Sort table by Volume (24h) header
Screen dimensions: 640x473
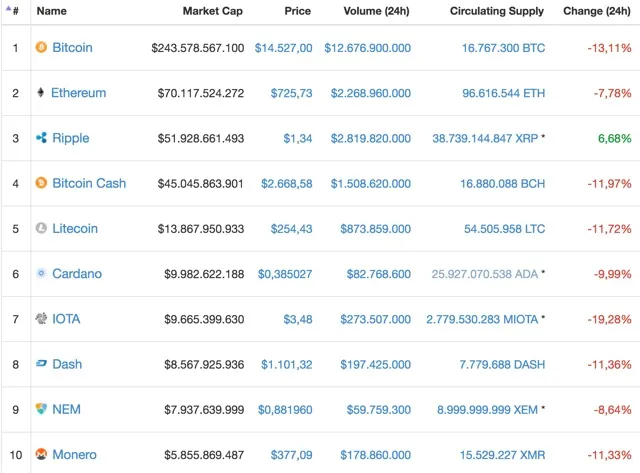click(x=376, y=11)
